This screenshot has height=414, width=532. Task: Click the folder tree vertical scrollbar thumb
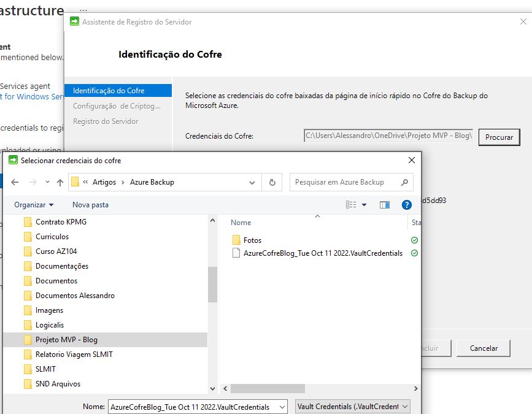213,284
